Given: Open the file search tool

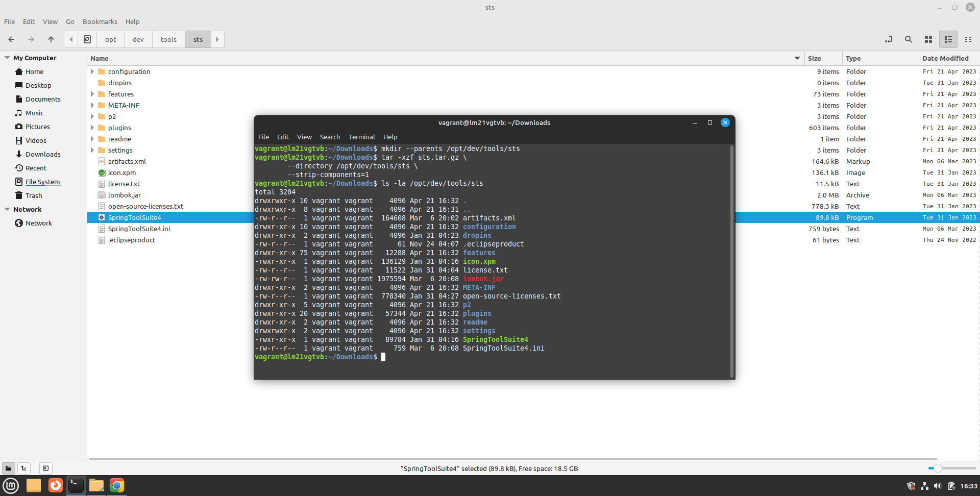Looking at the screenshot, I should (908, 39).
